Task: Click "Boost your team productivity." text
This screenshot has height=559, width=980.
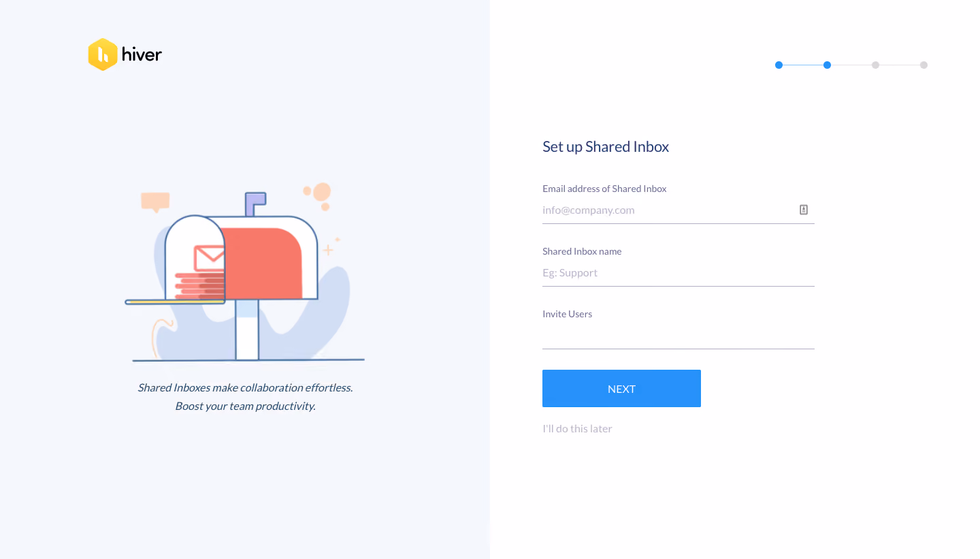Action: click(245, 406)
